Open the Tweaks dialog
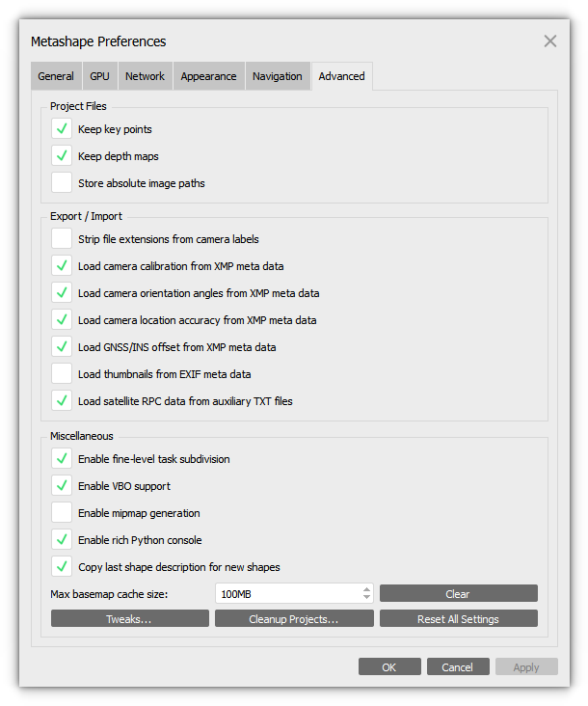This screenshot has width=588, height=706. [x=129, y=619]
